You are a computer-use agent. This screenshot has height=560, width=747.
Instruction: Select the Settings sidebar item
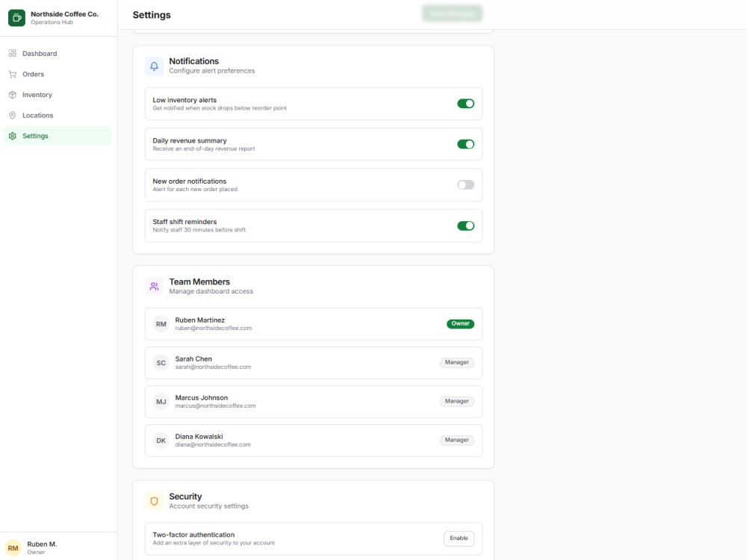(58, 136)
